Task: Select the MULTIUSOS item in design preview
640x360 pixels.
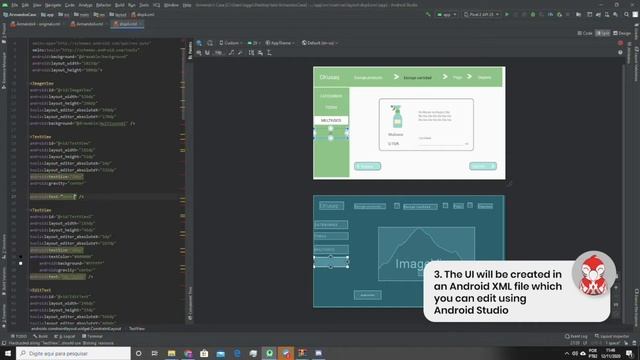Action: click(331, 120)
